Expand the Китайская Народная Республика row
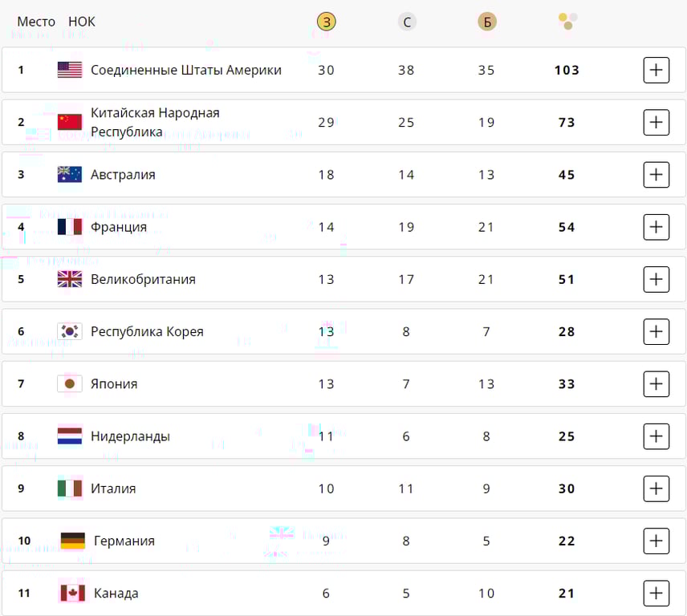 (x=656, y=123)
